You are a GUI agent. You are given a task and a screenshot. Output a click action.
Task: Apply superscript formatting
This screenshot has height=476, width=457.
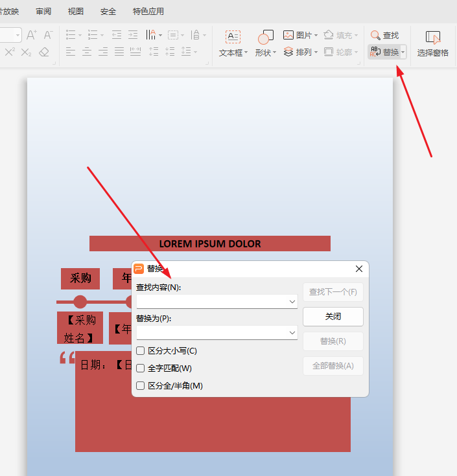coord(10,52)
